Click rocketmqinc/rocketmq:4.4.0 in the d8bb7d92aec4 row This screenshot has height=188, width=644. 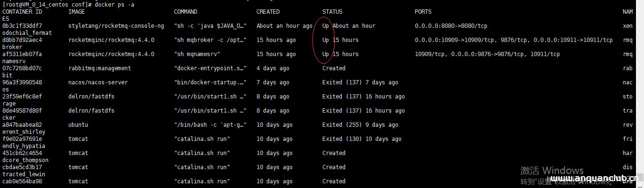111,40
